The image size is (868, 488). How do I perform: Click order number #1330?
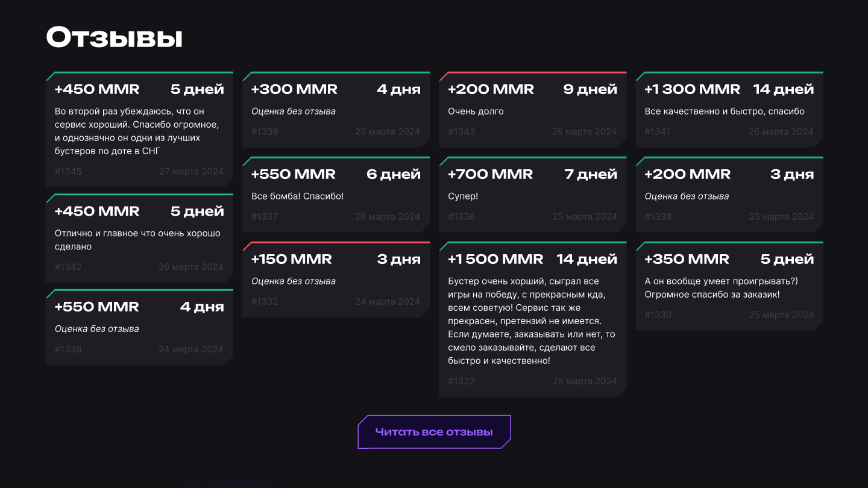coord(658,315)
